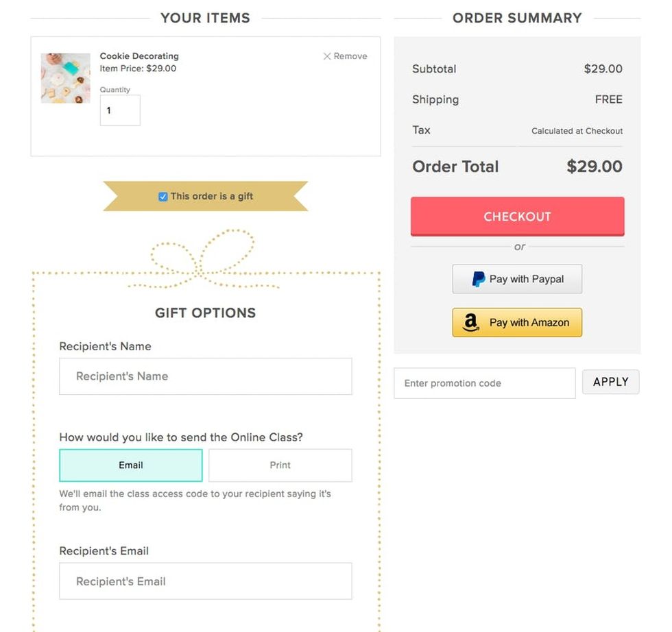Open the Cookie Decorating product thumbnail
Viewport: 672px width, 632px height.
66,78
